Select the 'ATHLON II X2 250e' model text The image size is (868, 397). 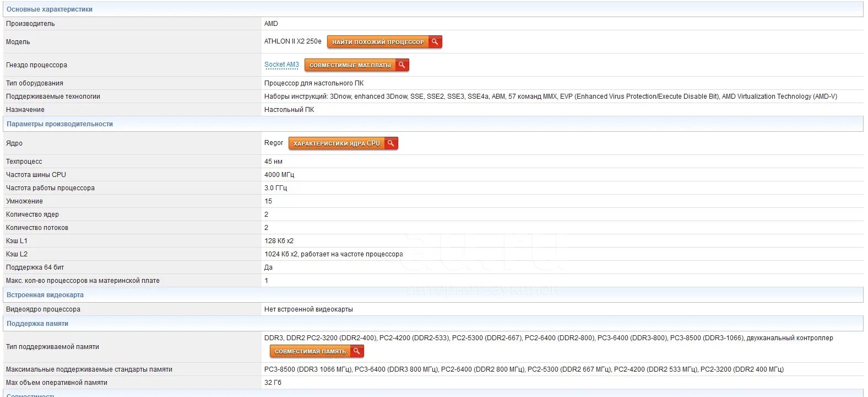click(293, 41)
